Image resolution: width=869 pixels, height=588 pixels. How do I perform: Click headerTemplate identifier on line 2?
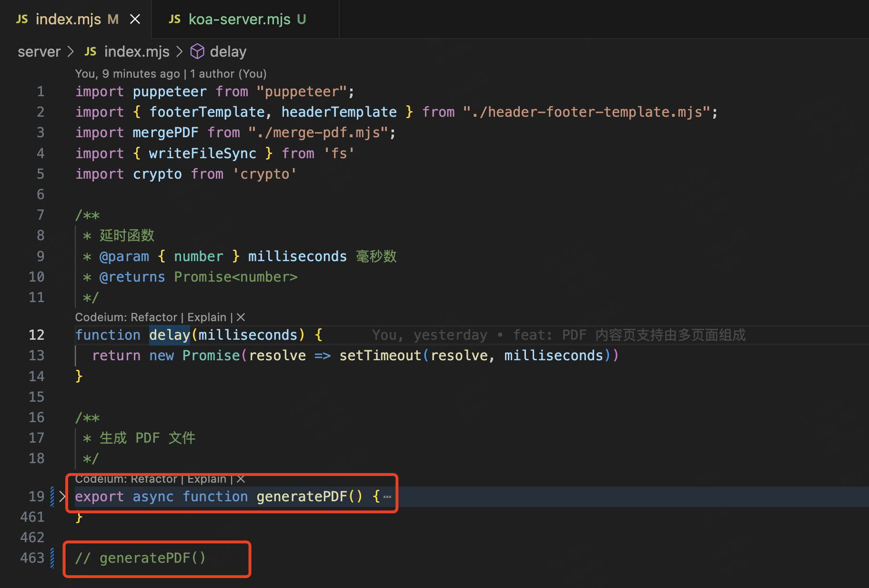(x=339, y=112)
